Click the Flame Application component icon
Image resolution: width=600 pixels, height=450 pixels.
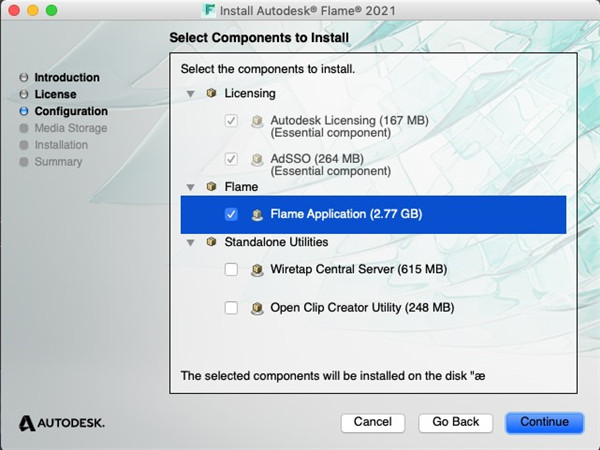257,214
